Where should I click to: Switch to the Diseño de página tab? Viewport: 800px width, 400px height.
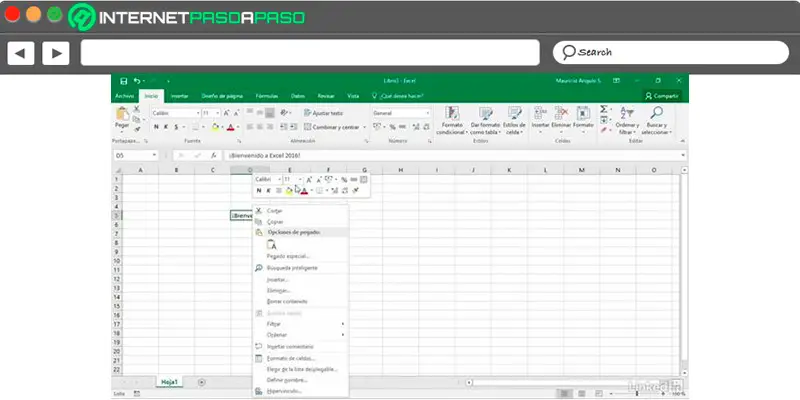[222, 96]
